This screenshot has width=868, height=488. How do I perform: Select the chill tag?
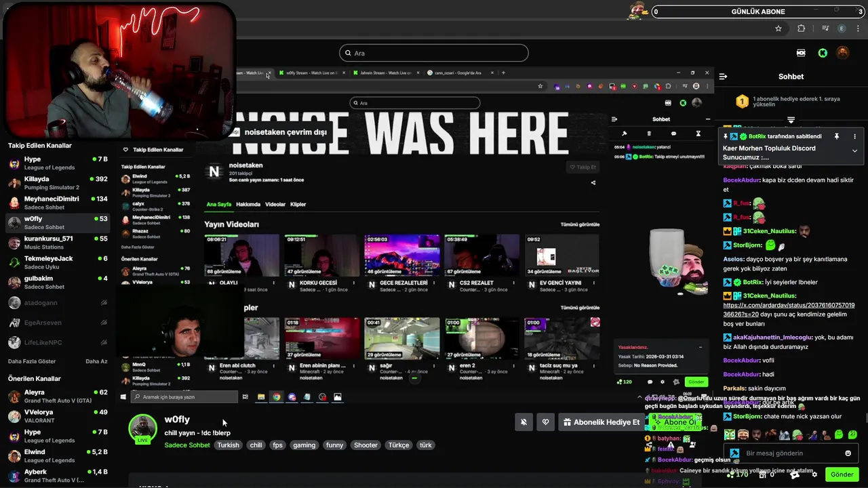tap(256, 445)
